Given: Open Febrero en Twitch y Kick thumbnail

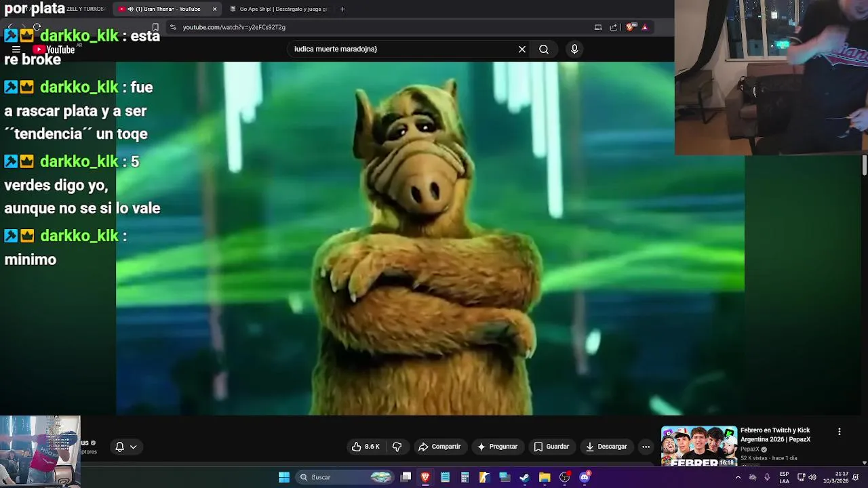Looking at the screenshot, I should pos(698,446).
